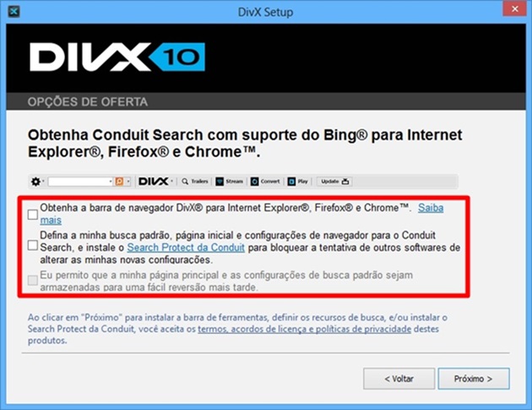Check the Conduit Search default settings checkbox
This screenshot has width=532, height=410.
[33, 245]
